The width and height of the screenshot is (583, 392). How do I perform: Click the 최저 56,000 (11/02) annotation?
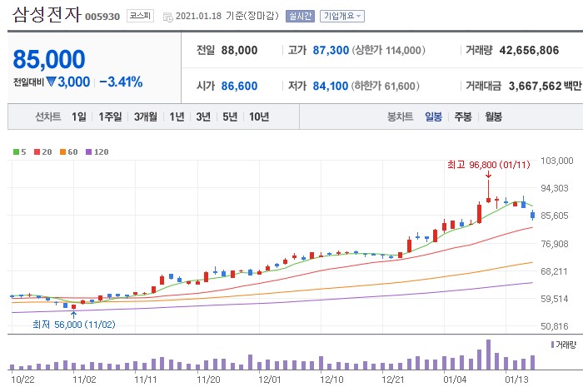[x=74, y=325]
